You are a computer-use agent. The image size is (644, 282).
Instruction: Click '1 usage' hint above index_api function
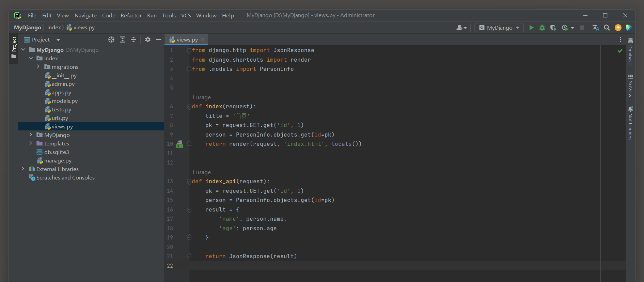coord(201,172)
